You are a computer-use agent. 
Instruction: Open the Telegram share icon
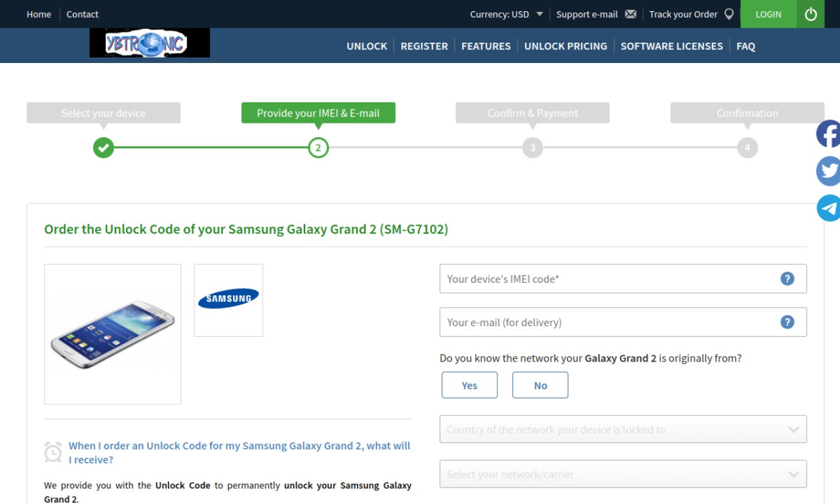click(x=828, y=208)
